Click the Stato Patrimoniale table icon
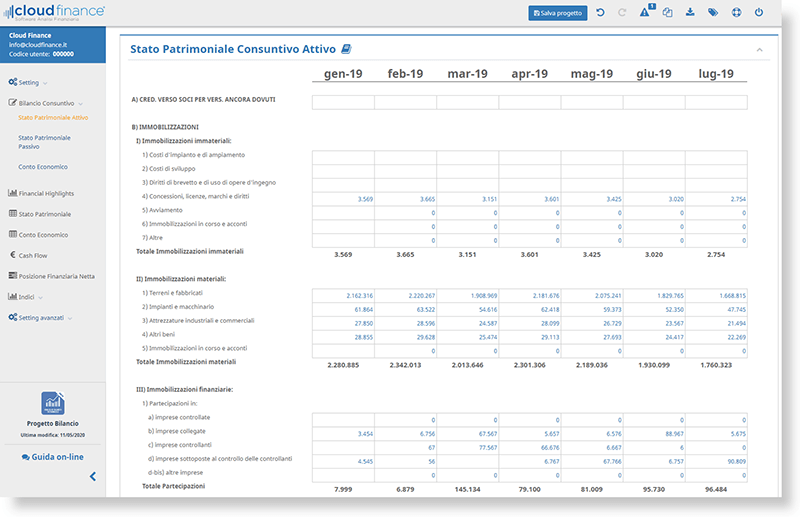This screenshot has height=517, width=800. pos(13,213)
